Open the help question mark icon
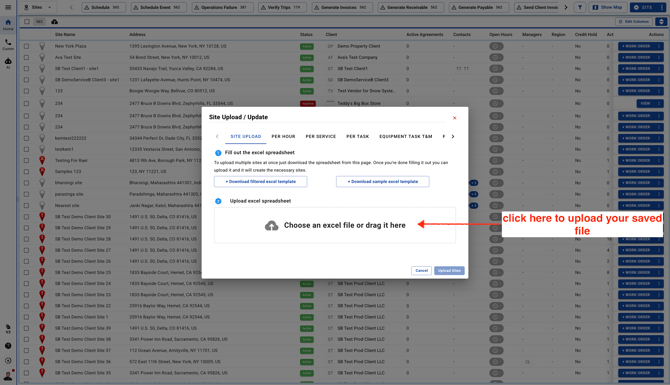670x385 pixels. (8, 346)
